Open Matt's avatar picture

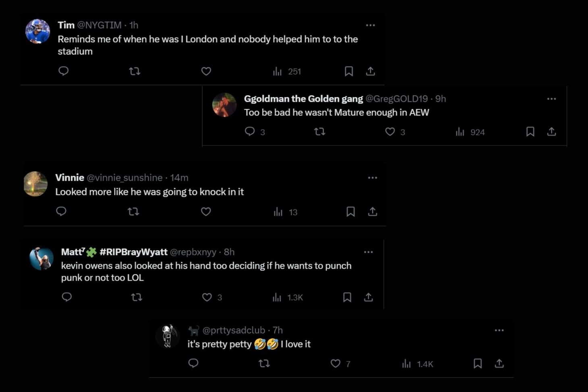(41, 258)
